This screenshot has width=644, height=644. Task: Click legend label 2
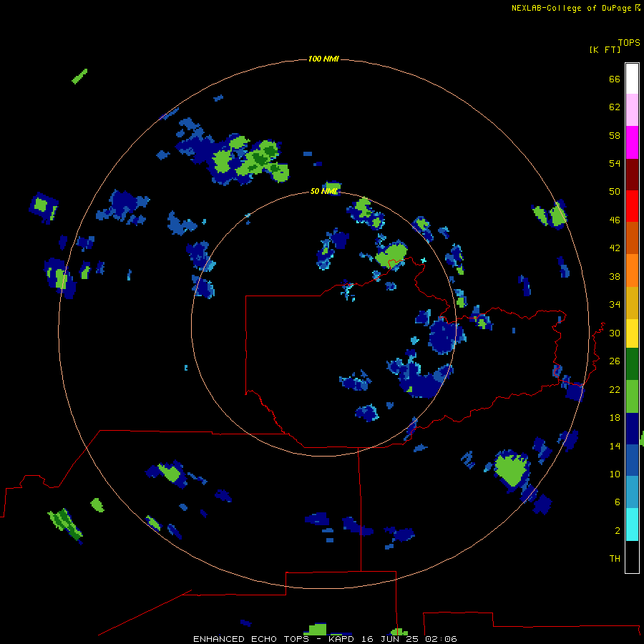pos(618,531)
